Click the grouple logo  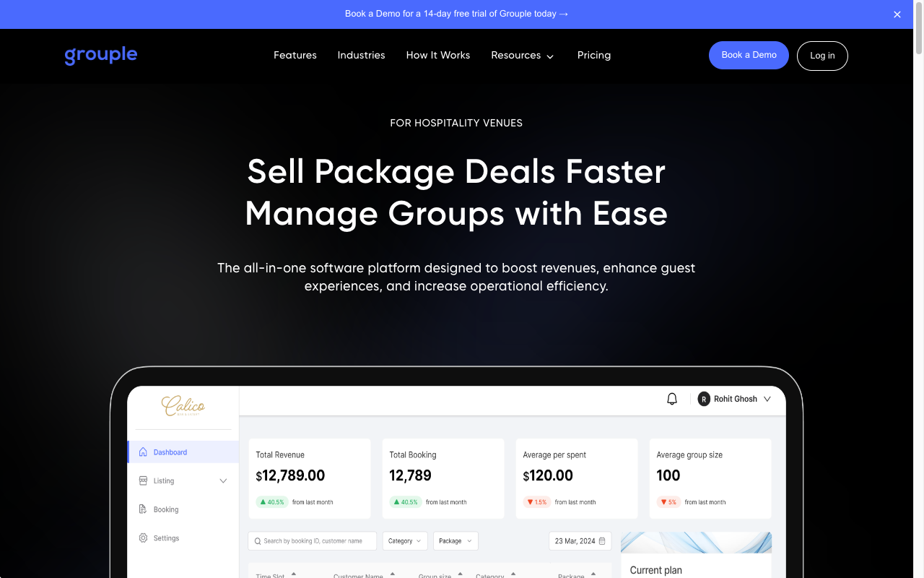(x=101, y=55)
